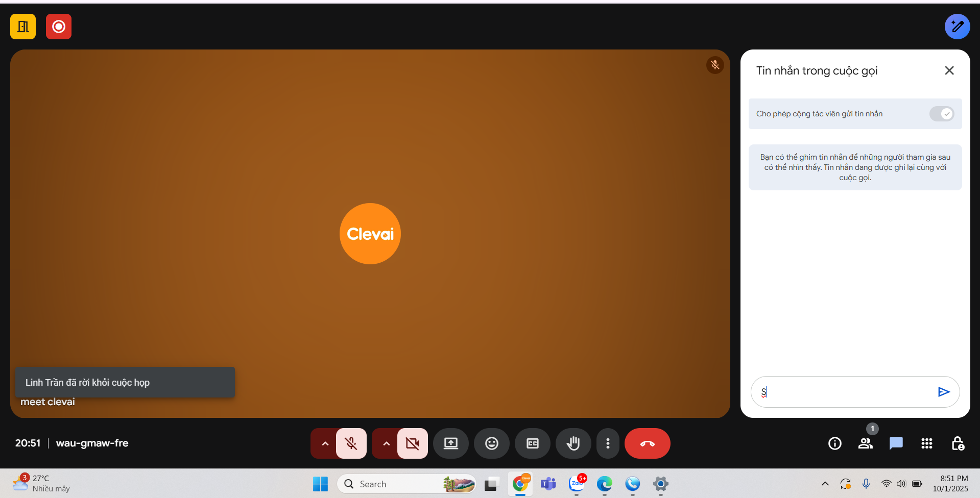Open the blue phone app in taskbar

coord(633,484)
